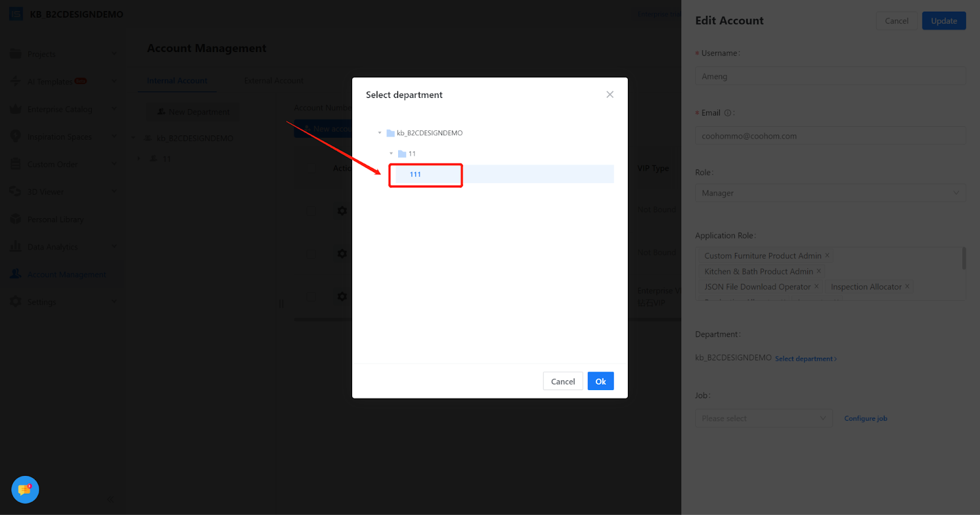
Task: Focus the Username field containing Ameng
Action: click(x=830, y=77)
